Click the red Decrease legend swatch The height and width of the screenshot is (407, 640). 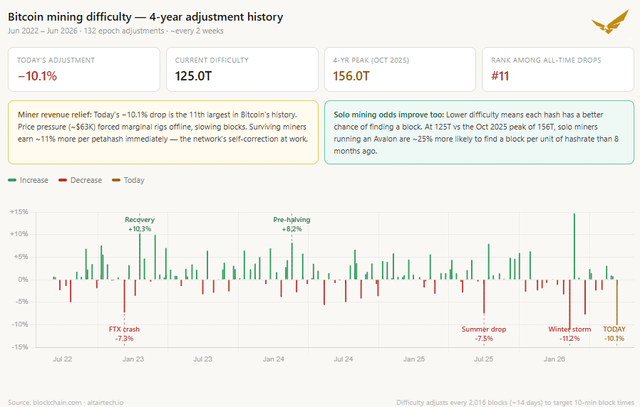[62, 180]
